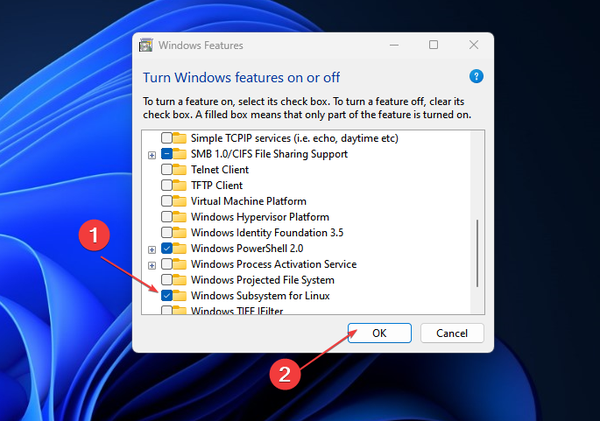Expand Windows Process Activation Service node
600x421 pixels.
[x=151, y=265]
